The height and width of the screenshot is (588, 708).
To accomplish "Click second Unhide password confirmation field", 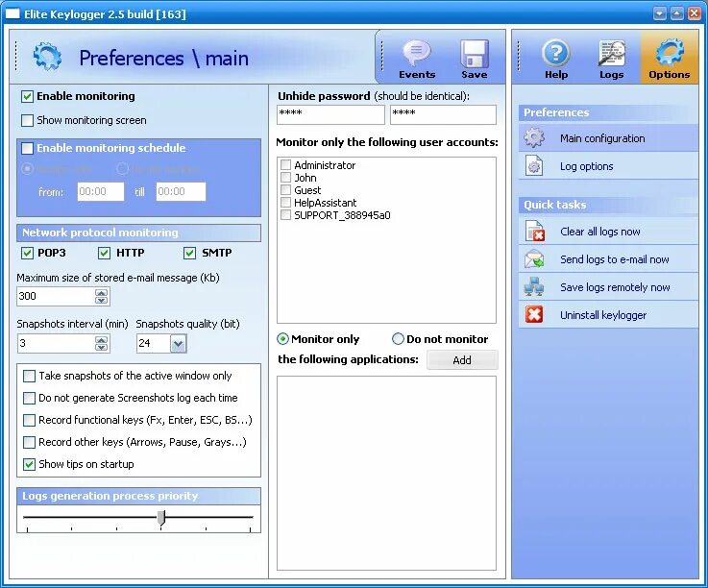I will click(x=444, y=114).
